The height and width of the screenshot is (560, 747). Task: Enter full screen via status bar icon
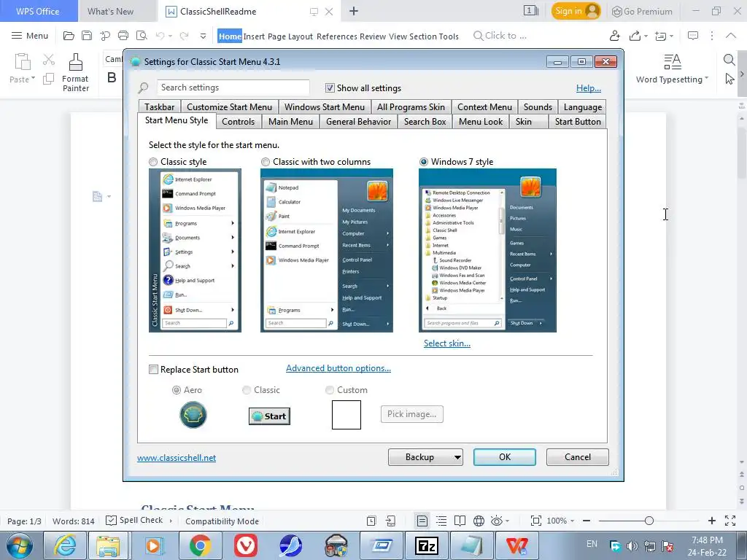[729, 521]
